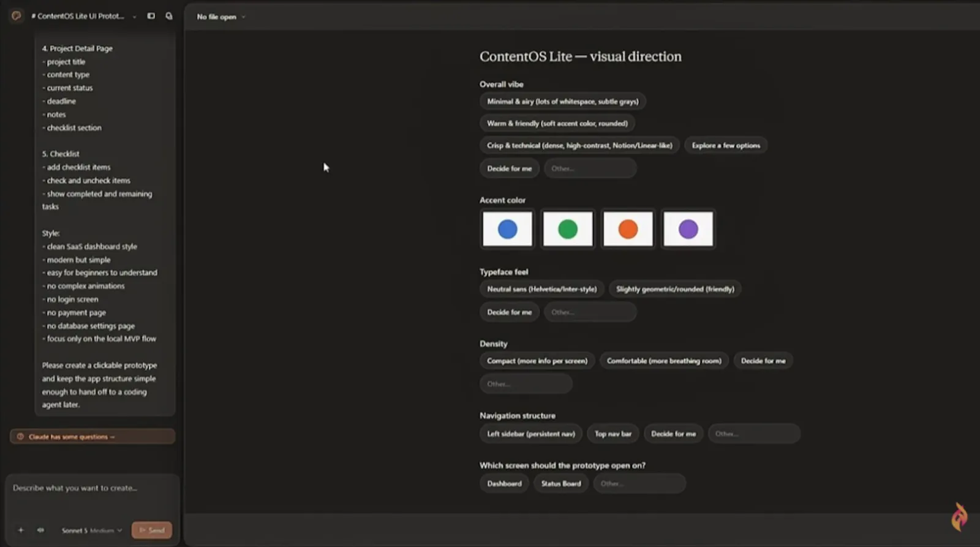
Task: Select Warm & friendly vibe option
Action: click(x=557, y=124)
